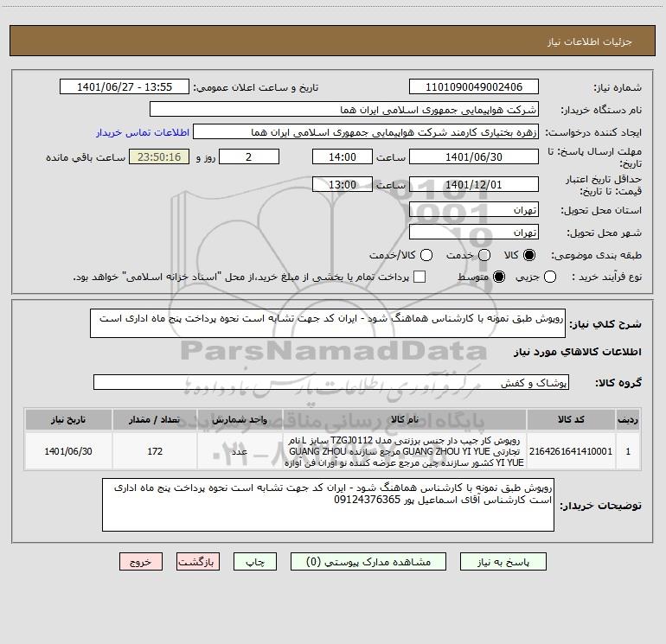
Task: Click the request creator field زهره بختیاری
Action: click(366, 132)
